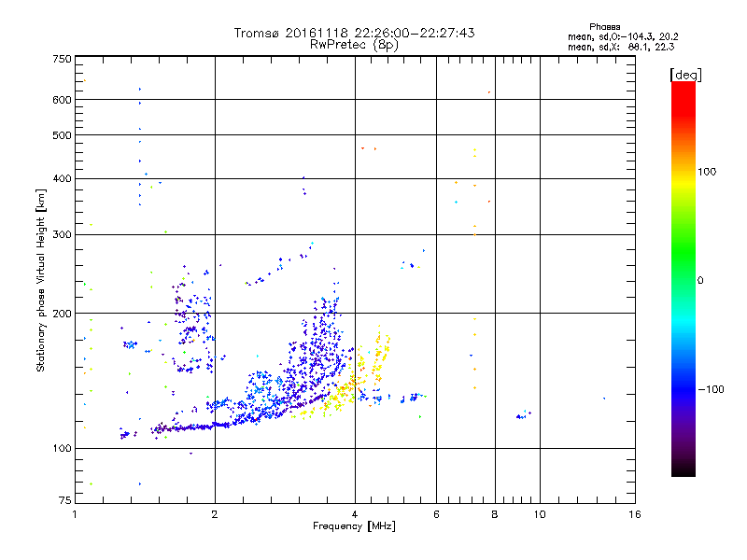Click the dense purple E-layer trace near 110 km
This screenshot has width=747, height=560.
coord(190,427)
